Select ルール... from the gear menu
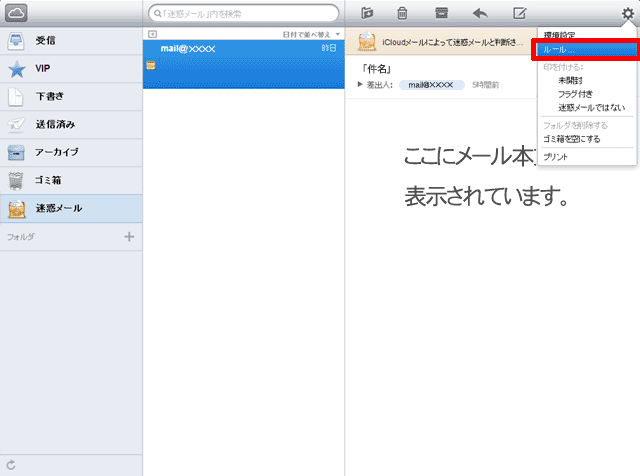 point(585,49)
